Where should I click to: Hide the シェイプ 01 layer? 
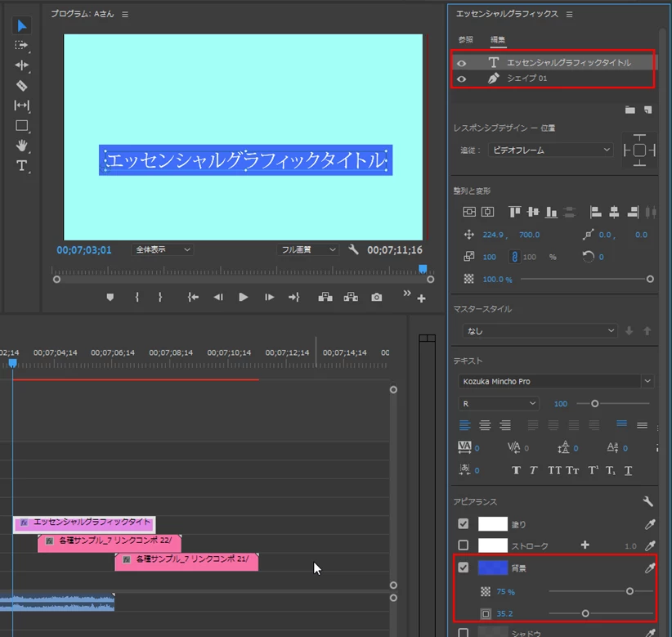pos(462,79)
